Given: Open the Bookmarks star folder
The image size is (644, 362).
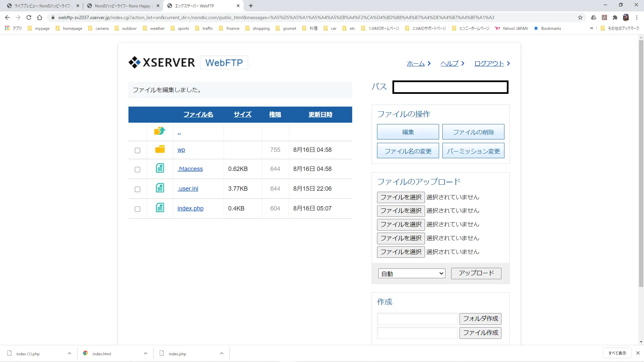Looking at the screenshot, I should pos(547,28).
